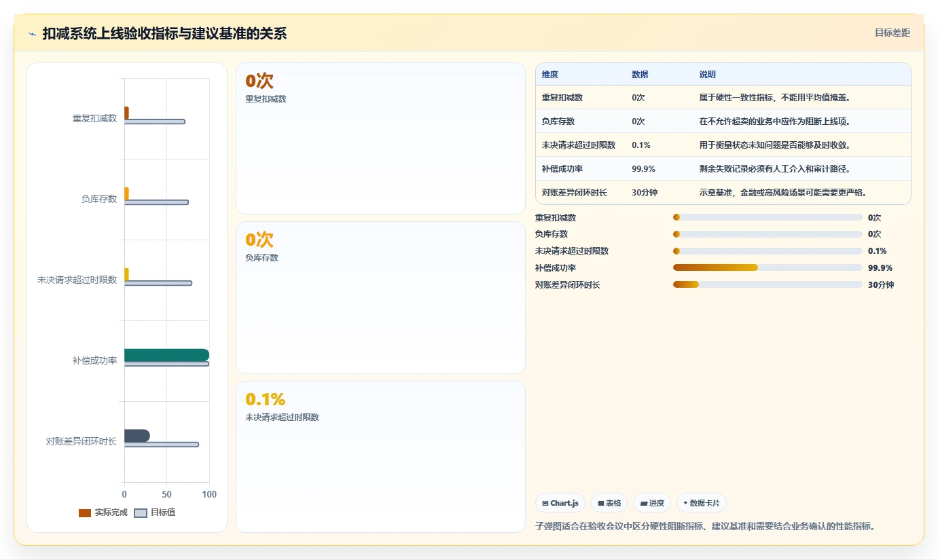This screenshot has width=938, height=560.
Task: Click the 重复扣减数 progress bar
Action: pyautogui.click(x=768, y=217)
